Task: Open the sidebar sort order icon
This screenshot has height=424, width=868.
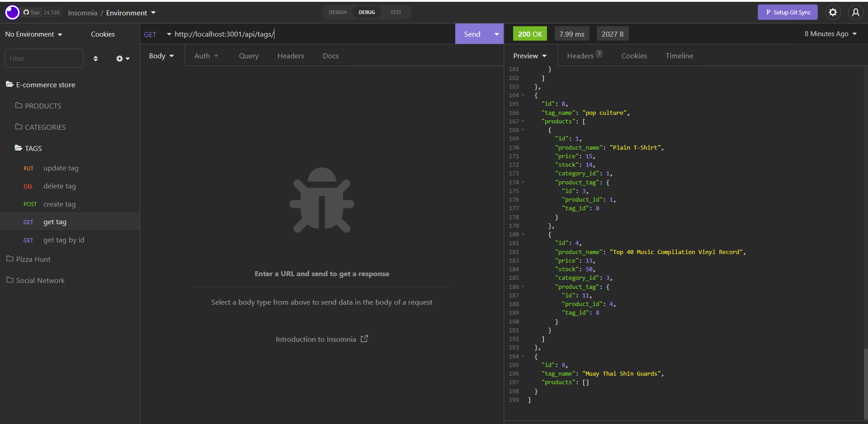Action: click(95, 58)
